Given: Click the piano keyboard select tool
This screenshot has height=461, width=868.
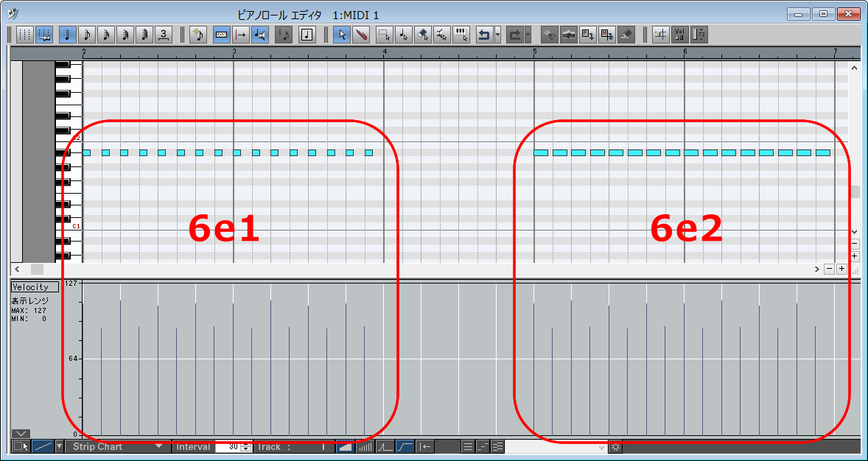Looking at the screenshot, I should pos(461,35).
